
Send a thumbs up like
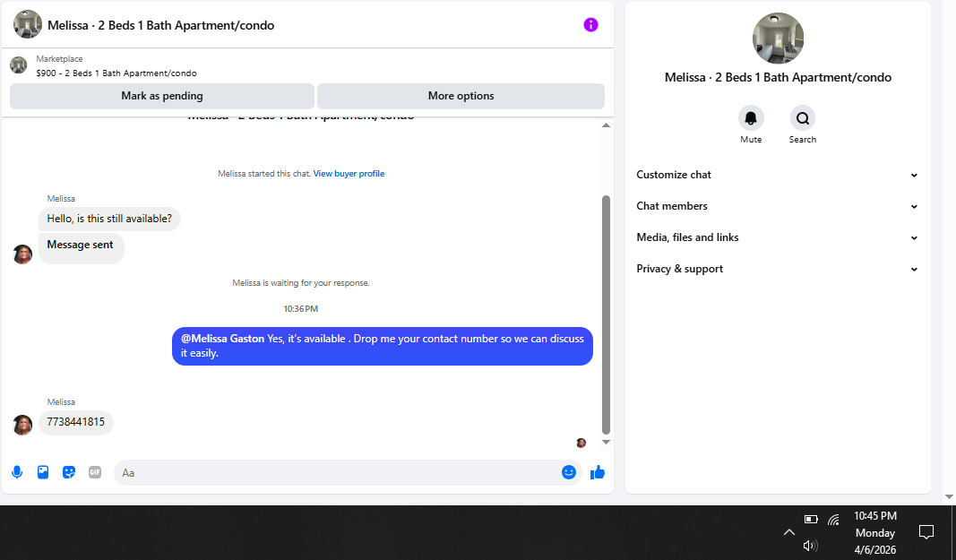click(597, 472)
